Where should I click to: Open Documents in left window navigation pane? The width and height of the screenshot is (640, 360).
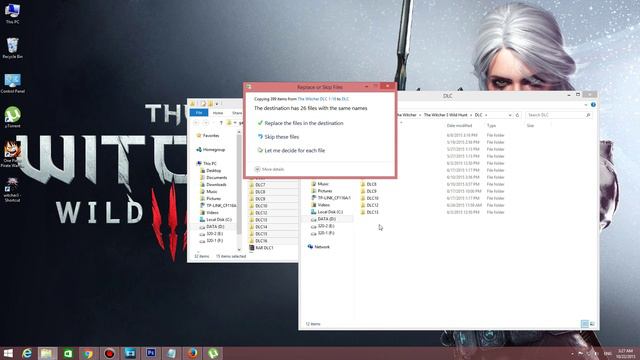[x=213, y=178]
